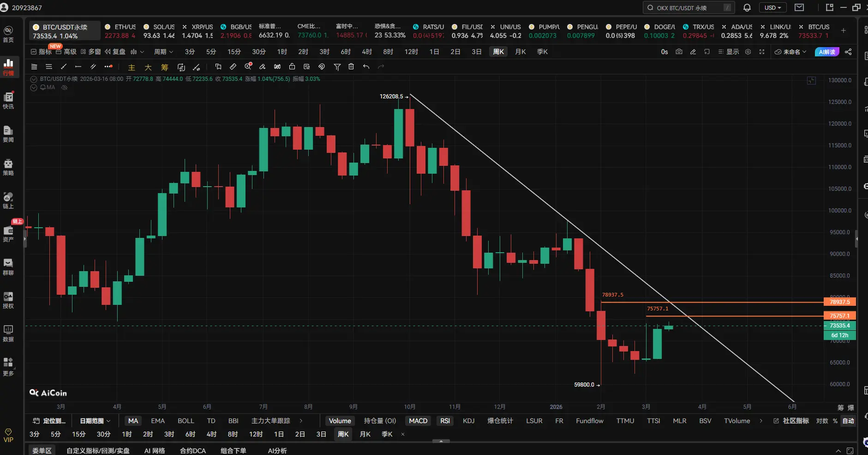This screenshot has width=868, height=455.
Task: Open the 数据 data sidebar icon
Action: [x=8, y=333]
